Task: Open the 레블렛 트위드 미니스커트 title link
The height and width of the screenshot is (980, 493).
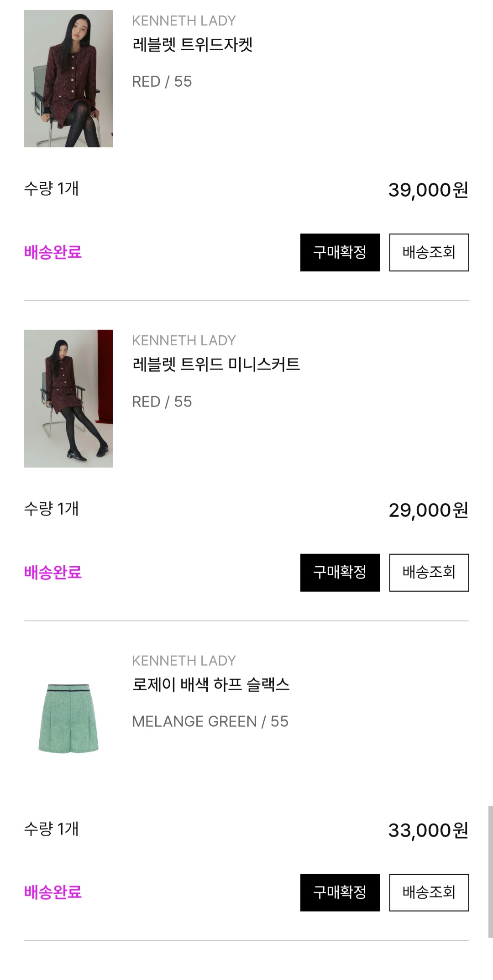Action: tap(216, 365)
